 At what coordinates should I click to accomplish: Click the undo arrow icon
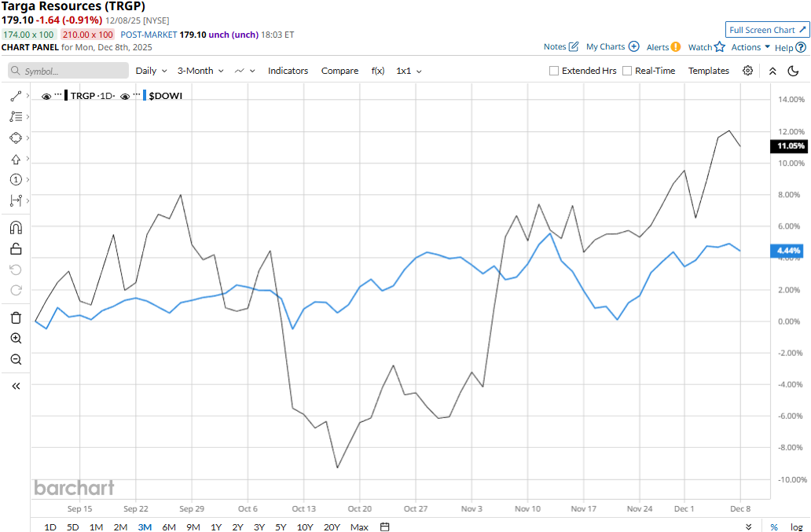pos(16,270)
